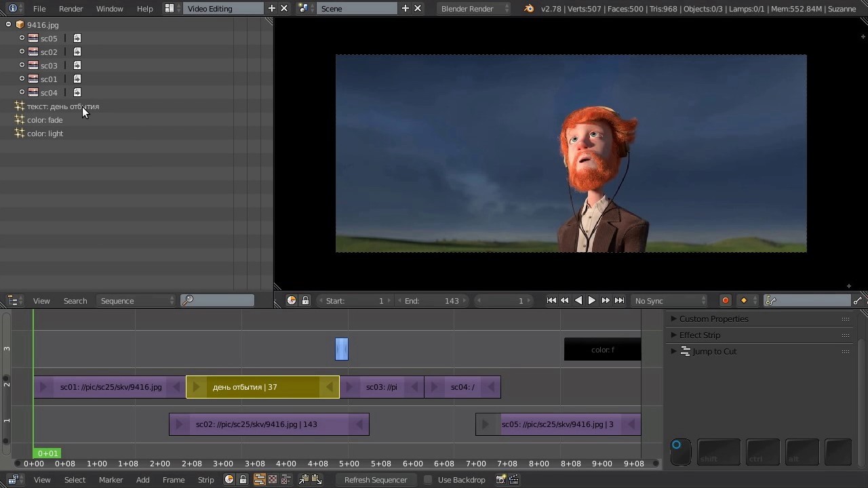Click the Blender logo icon in header

[529, 9]
